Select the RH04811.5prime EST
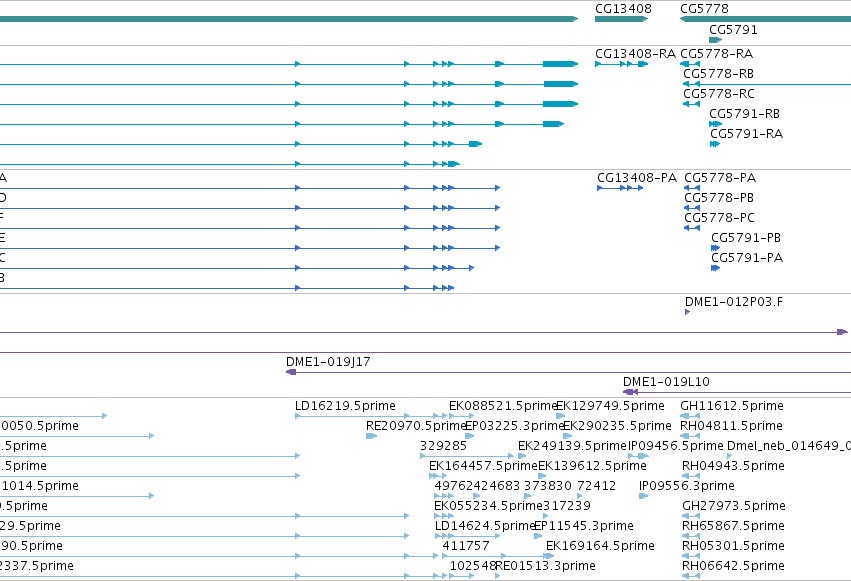This screenshot has width=851, height=581. click(x=690, y=436)
